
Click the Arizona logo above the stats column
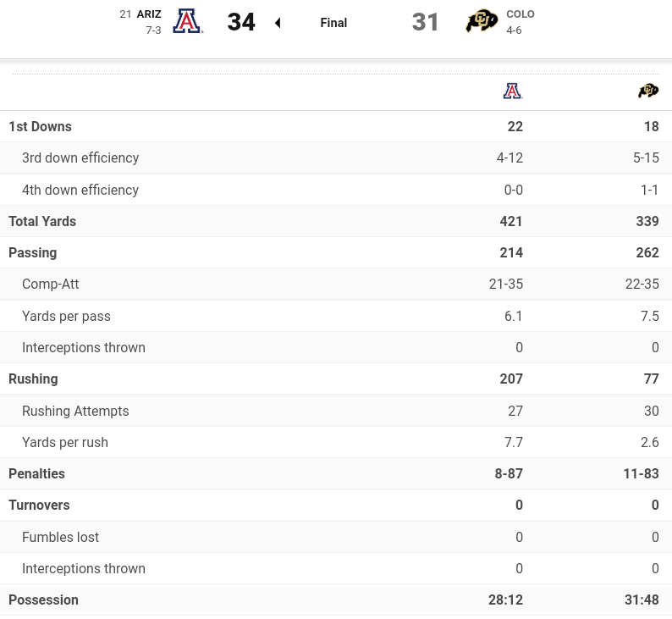513,91
